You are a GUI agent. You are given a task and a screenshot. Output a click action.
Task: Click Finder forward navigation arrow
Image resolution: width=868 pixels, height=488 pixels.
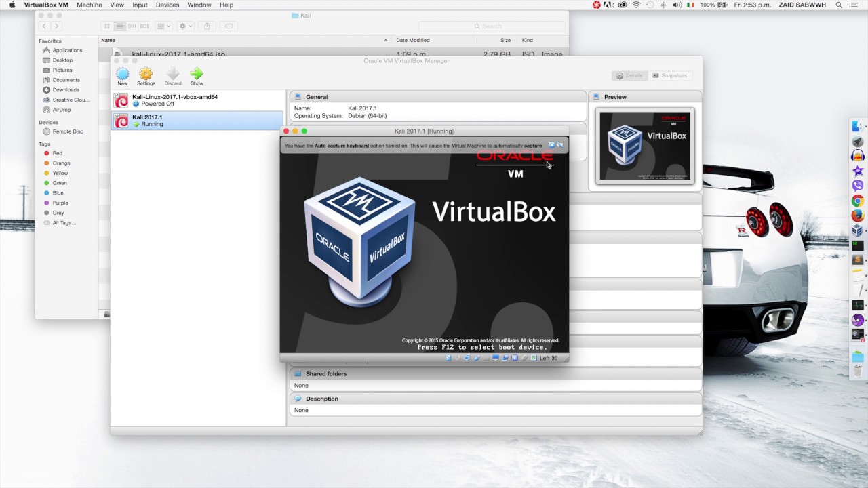56,26
